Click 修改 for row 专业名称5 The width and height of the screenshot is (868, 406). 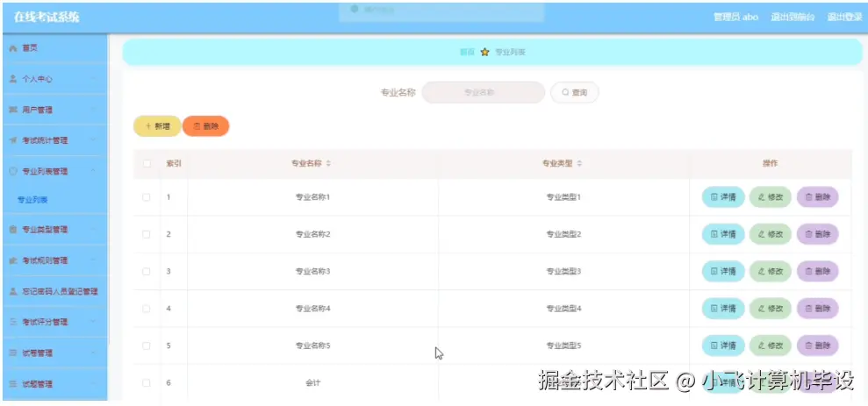(x=770, y=345)
